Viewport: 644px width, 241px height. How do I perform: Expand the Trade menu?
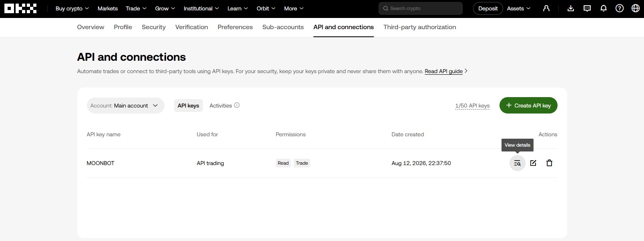[136, 8]
